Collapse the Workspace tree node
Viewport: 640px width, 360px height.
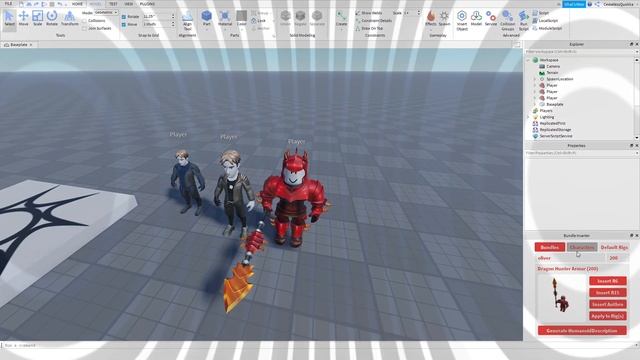[528, 60]
